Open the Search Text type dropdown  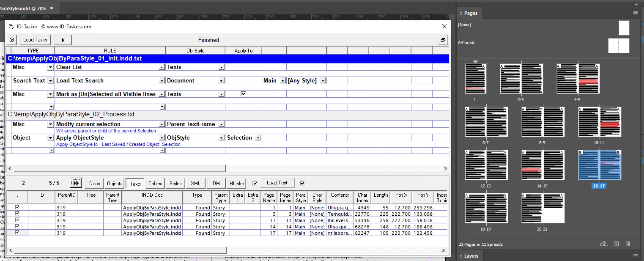click(51, 81)
